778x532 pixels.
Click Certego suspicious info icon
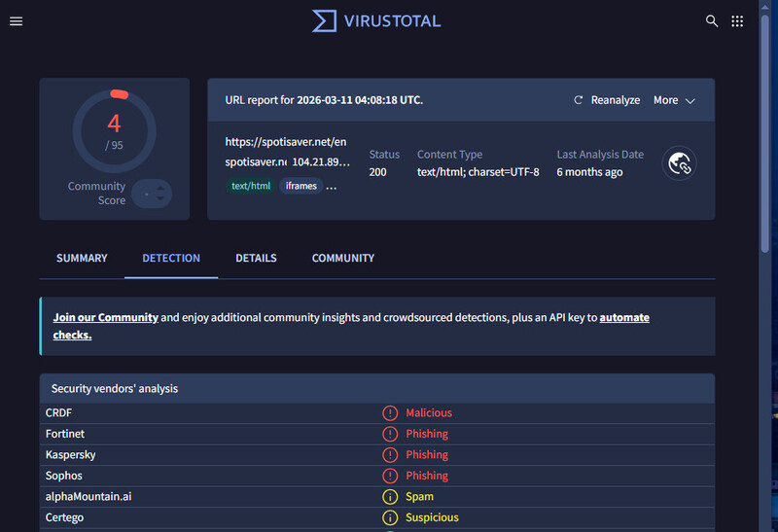pyautogui.click(x=390, y=517)
